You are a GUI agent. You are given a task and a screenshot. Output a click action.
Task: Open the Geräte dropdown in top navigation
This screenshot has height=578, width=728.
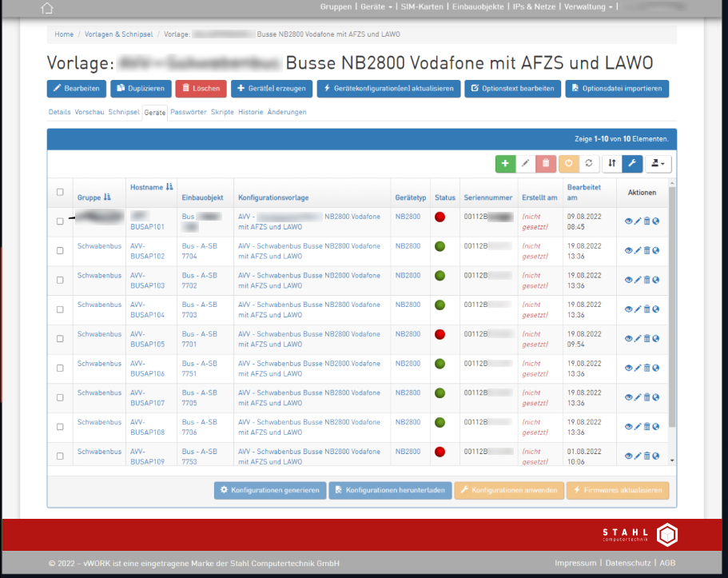(376, 6)
